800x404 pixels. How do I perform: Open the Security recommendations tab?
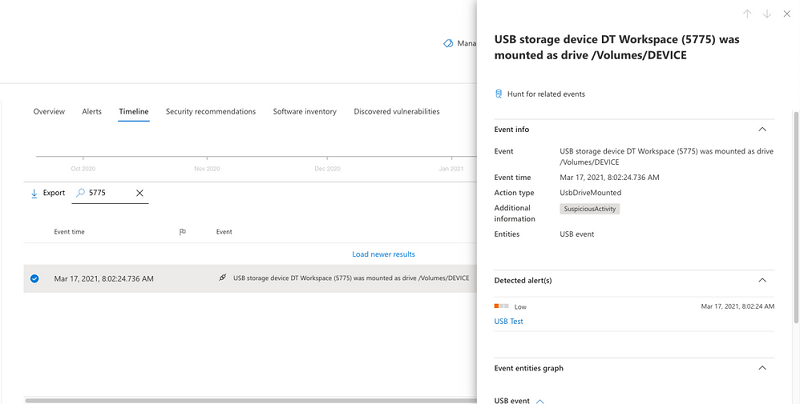pyautogui.click(x=211, y=111)
